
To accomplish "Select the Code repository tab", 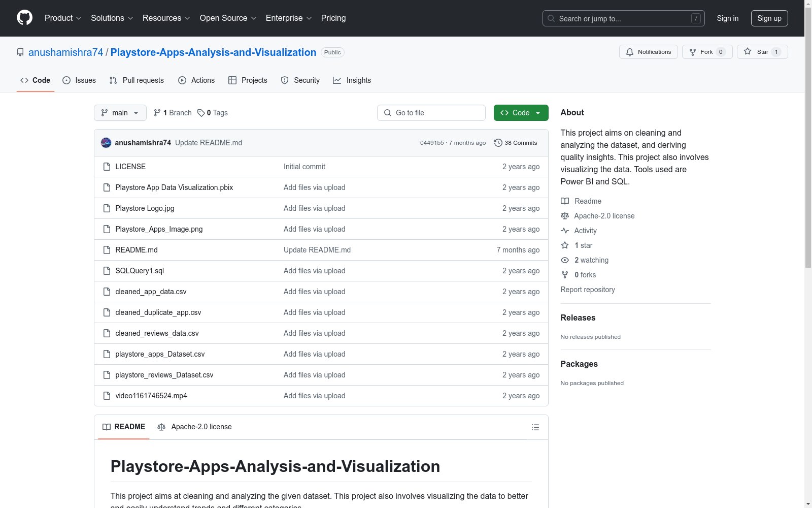I will 36,80.
